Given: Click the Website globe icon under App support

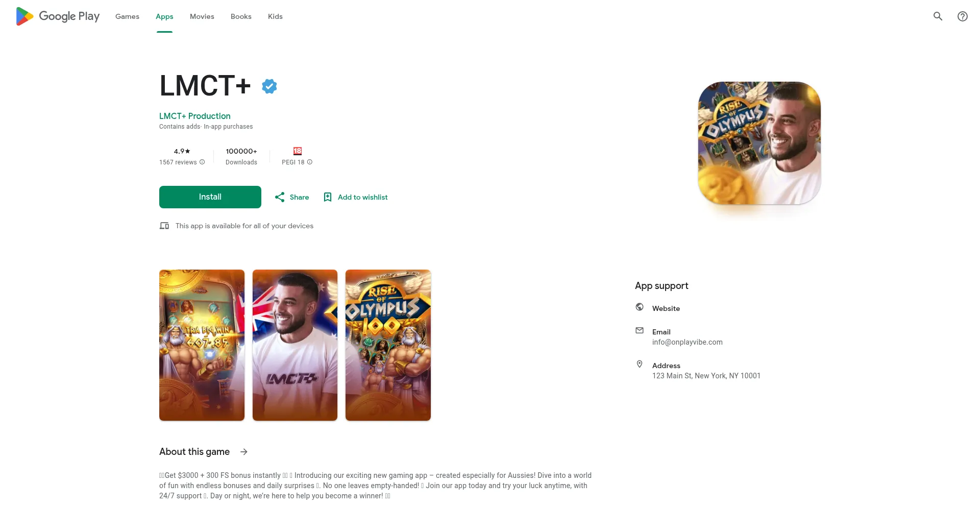Looking at the screenshot, I should coord(640,307).
